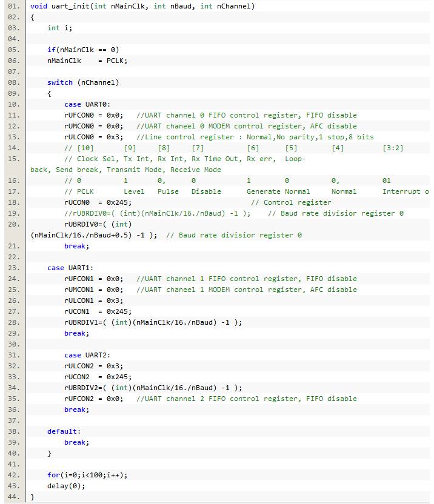Click the '// PCLK' comment on line 17

tap(79, 192)
